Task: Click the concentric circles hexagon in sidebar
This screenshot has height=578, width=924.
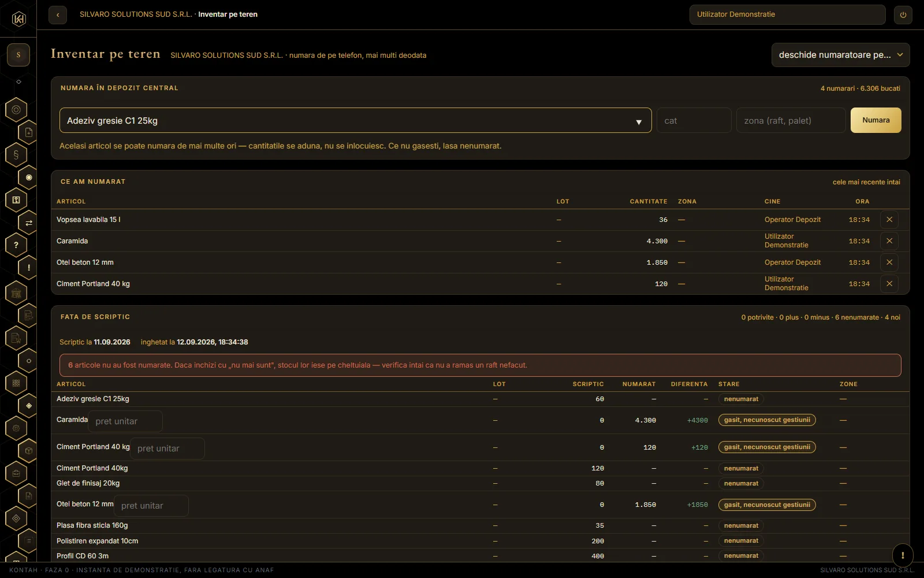Action: (16, 110)
